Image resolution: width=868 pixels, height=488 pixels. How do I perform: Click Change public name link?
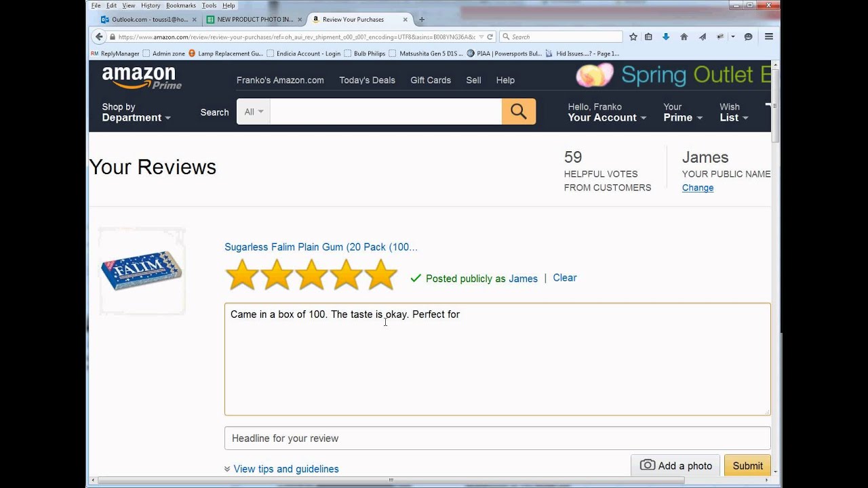click(x=698, y=188)
